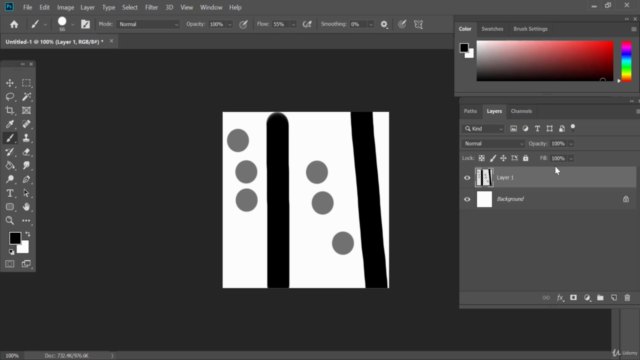Open the Select menu
This screenshot has width=640, height=360.
[x=130, y=7]
